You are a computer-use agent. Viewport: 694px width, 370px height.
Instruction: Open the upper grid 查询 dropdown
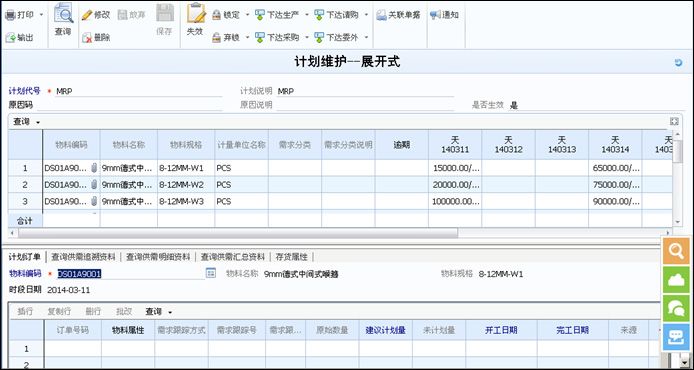tap(27, 122)
